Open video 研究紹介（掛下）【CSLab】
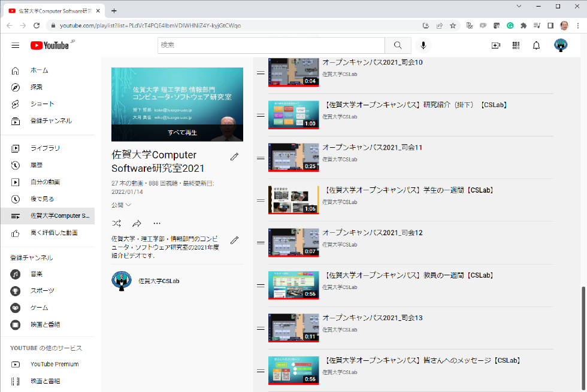The width and height of the screenshot is (587, 392). coord(415,105)
